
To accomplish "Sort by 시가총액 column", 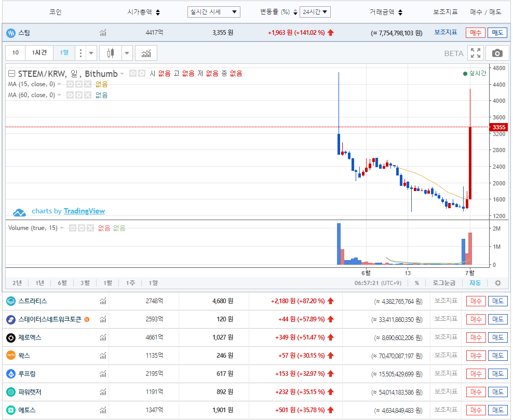I will pos(144,12).
